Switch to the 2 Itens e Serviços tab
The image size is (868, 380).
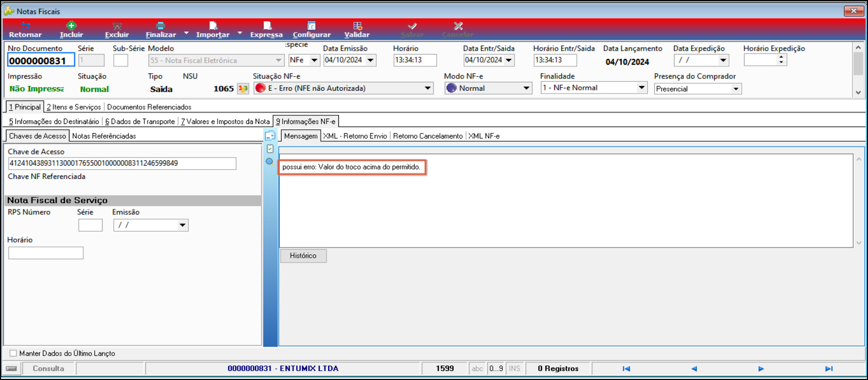pyautogui.click(x=74, y=107)
